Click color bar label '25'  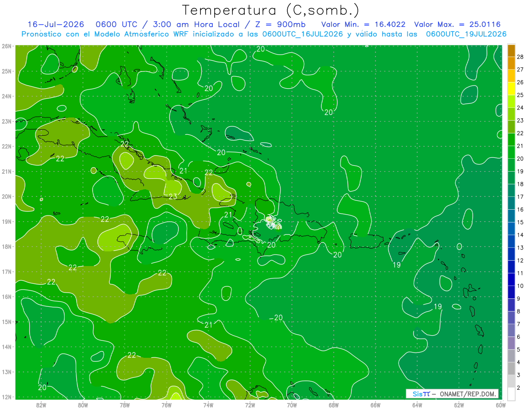(x=520, y=95)
